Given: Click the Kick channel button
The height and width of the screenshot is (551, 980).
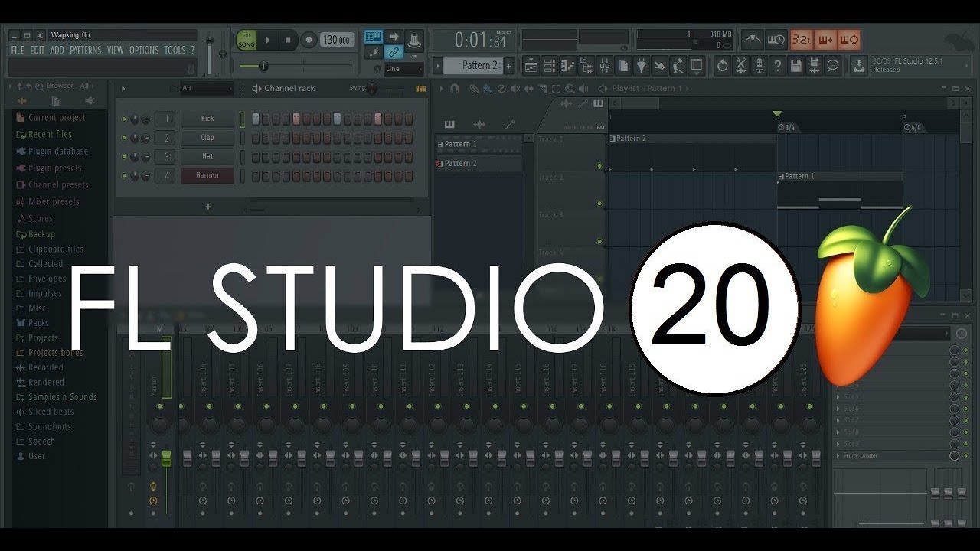Looking at the screenshot, I should tap(207, 119).
